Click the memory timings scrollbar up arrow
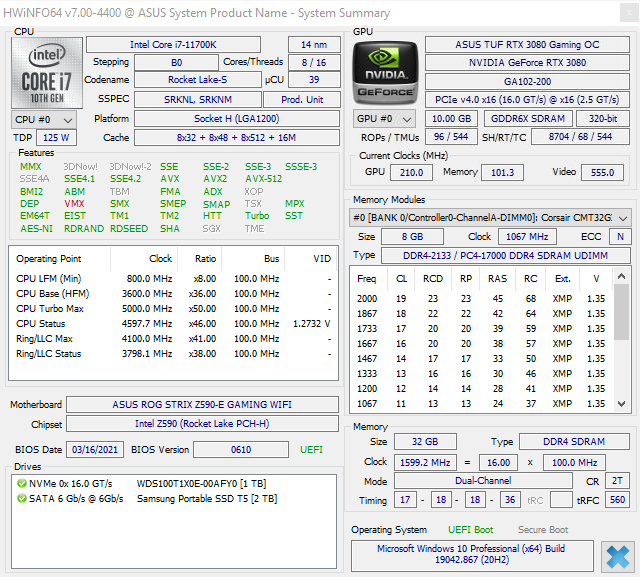The height and width of the screenshot is (577, 640). (621, 277)
